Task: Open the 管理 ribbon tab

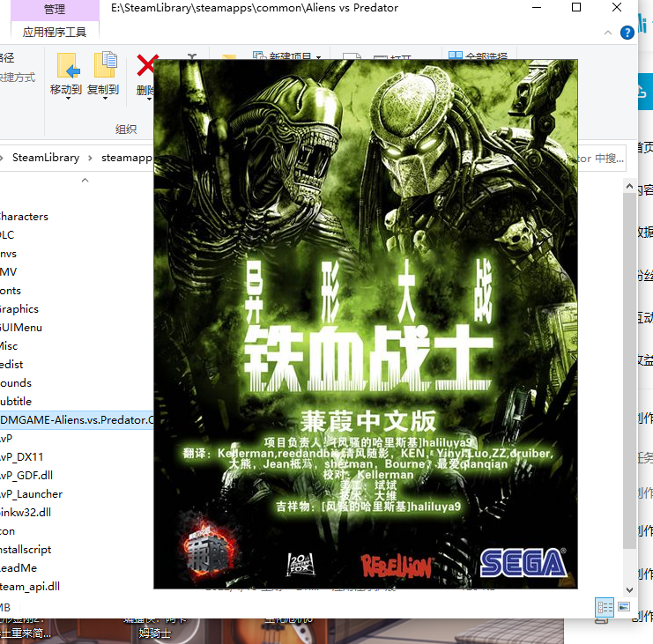Action: coord(55,9)
